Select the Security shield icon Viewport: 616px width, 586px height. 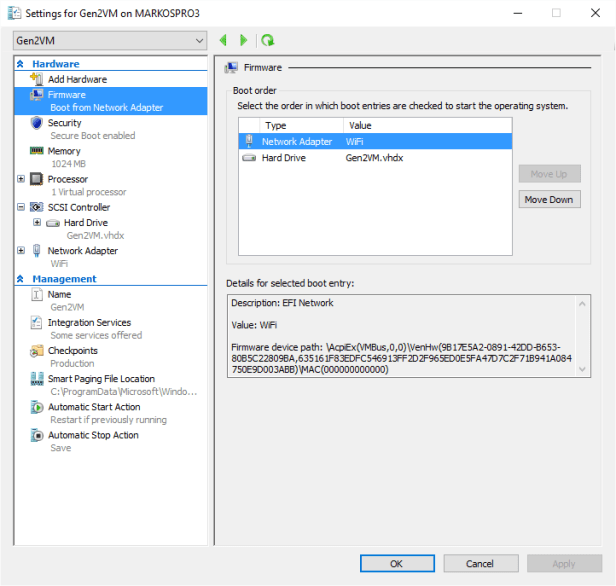click(x=37, y=123)
